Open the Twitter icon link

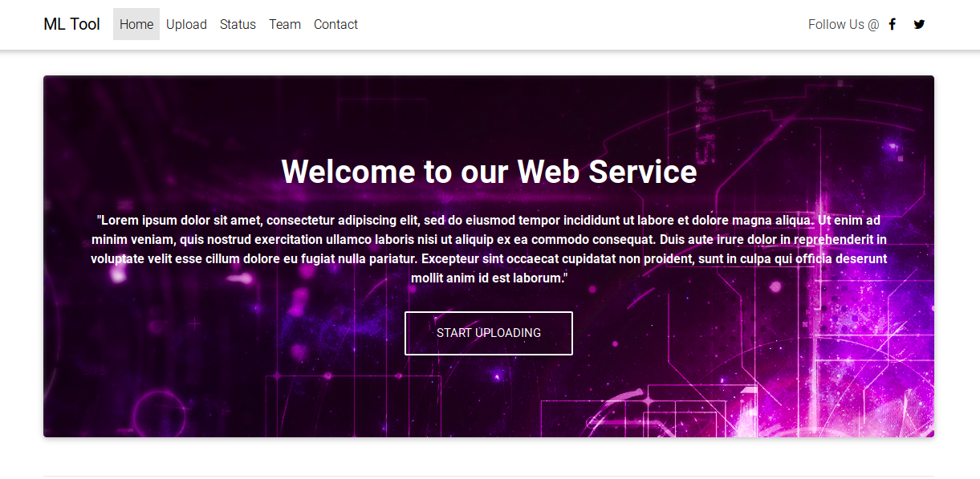pos(919,24)
